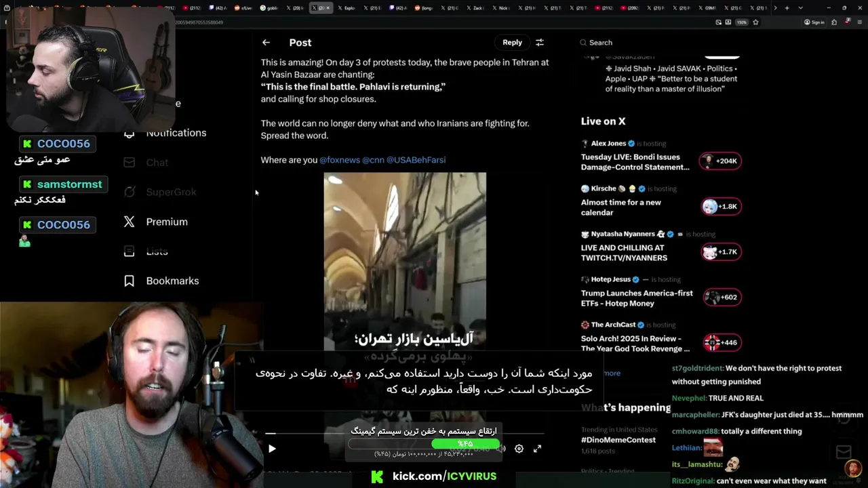Click the Chat envelope icon in sidebar
This screenshot has width=868, height=488.
[129, 163]
